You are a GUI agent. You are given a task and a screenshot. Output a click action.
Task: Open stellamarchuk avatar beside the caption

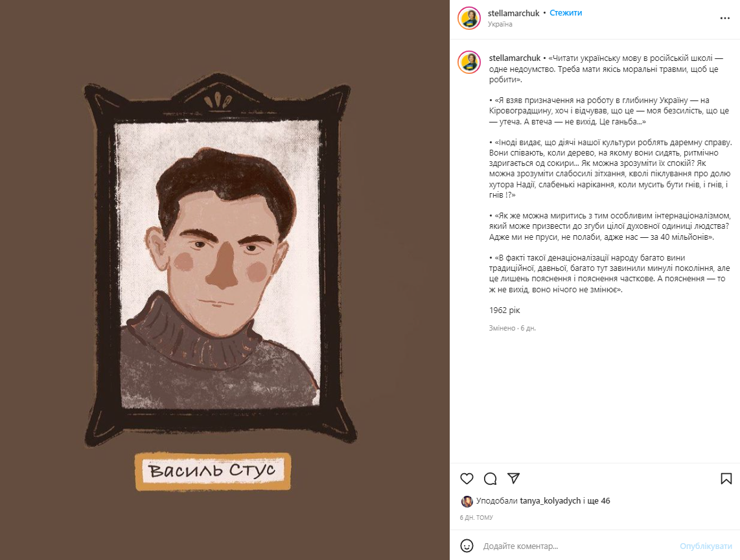tap(469, 62)
